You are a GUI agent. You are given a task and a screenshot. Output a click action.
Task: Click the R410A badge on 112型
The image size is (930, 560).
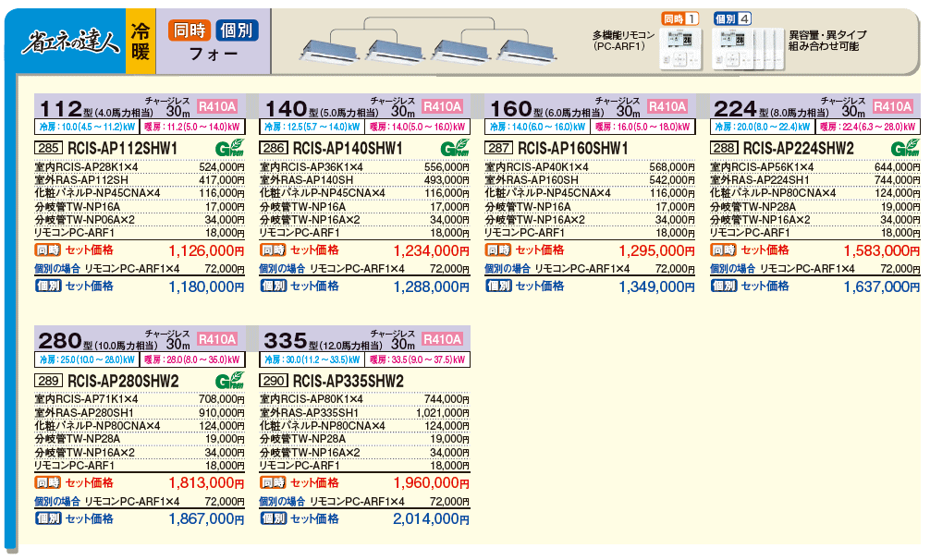[x=217, y=106]
